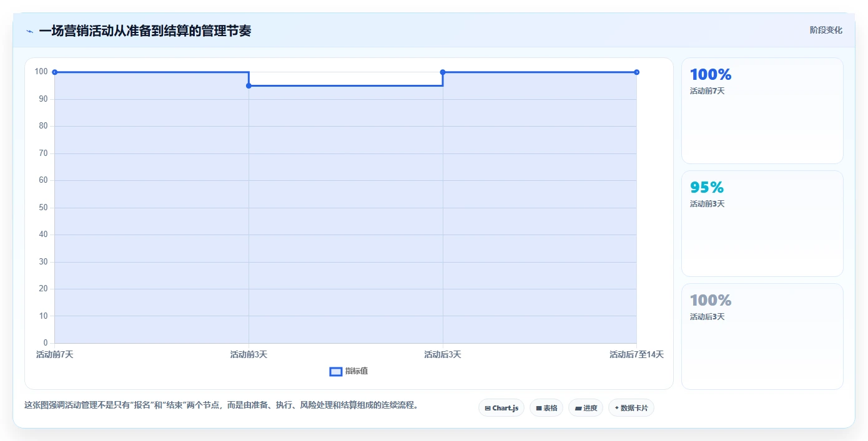
Task: Click x-axis label 活动前7天
Action: (x=55, y=354)
